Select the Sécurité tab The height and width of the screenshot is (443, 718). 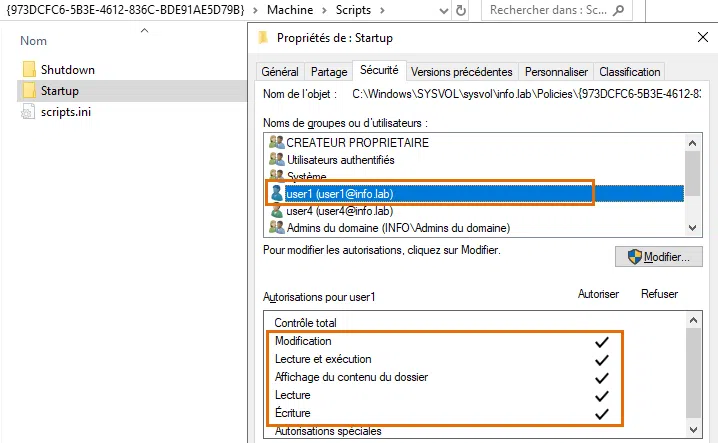click(x=379, y=70)
